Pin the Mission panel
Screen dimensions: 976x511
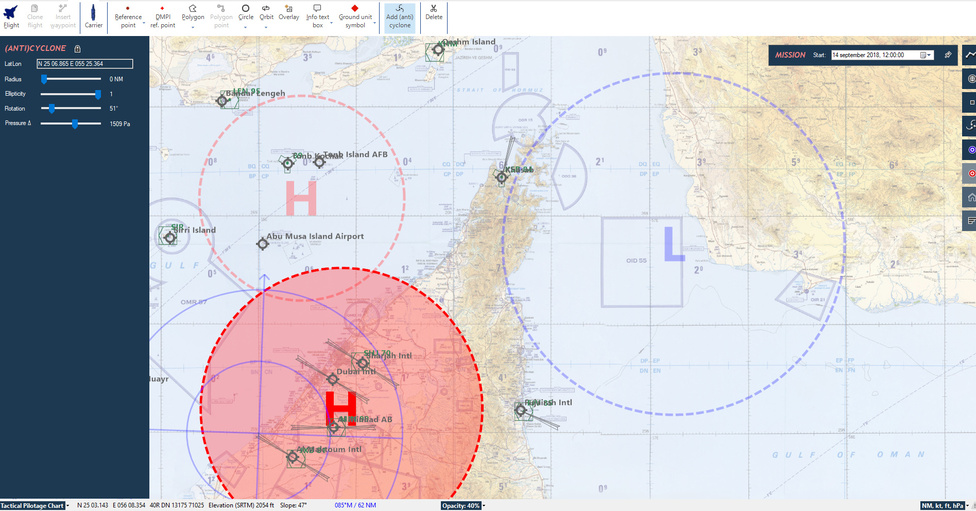[x=948, y=55]
